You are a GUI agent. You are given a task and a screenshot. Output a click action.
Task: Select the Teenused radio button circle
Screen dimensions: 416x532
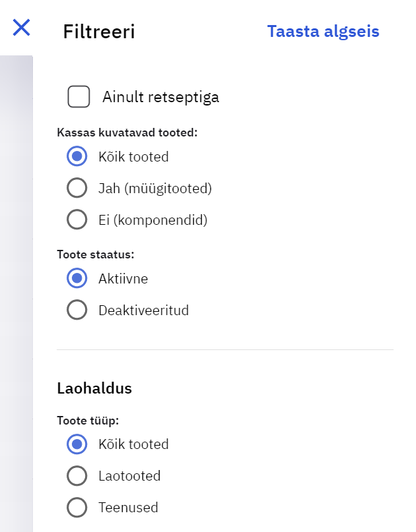click(x=77, y=507)
